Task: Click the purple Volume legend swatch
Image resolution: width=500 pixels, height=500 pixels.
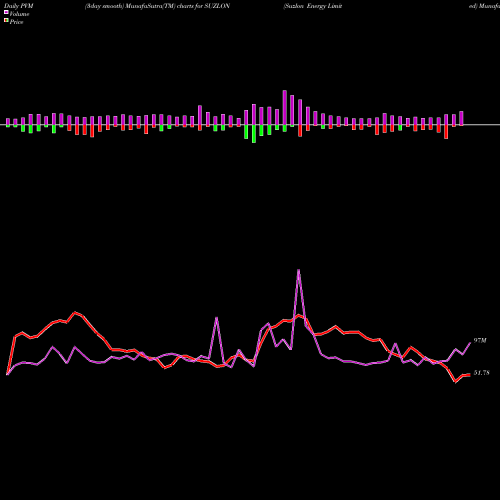Action: (6, 12)
